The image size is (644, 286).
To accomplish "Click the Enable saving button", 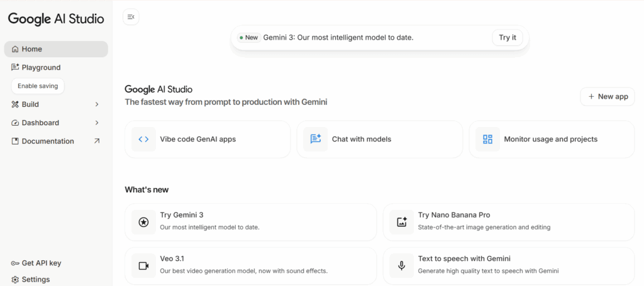I will [38, 86].
